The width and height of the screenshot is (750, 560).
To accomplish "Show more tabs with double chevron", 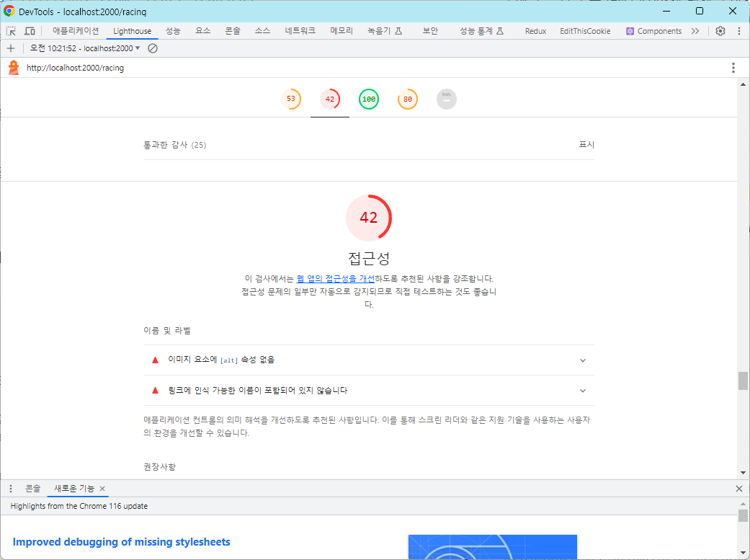I will click(695, 31).
